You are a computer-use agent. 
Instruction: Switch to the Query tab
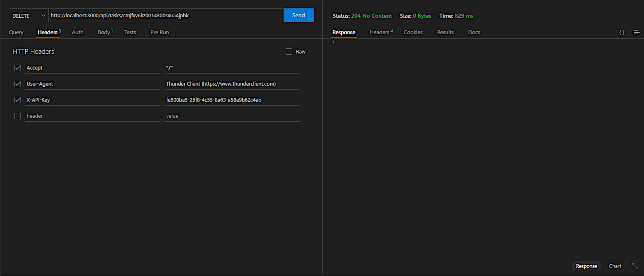point(16,32)
